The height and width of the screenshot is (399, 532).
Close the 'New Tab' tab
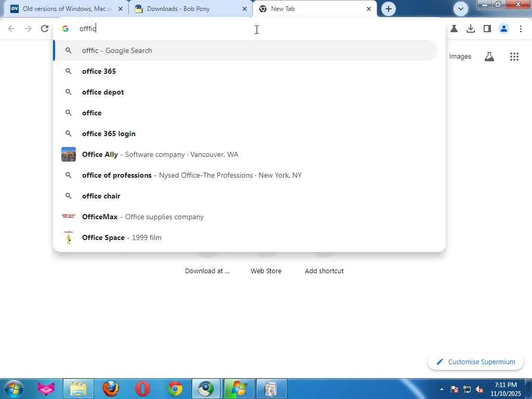369,9
